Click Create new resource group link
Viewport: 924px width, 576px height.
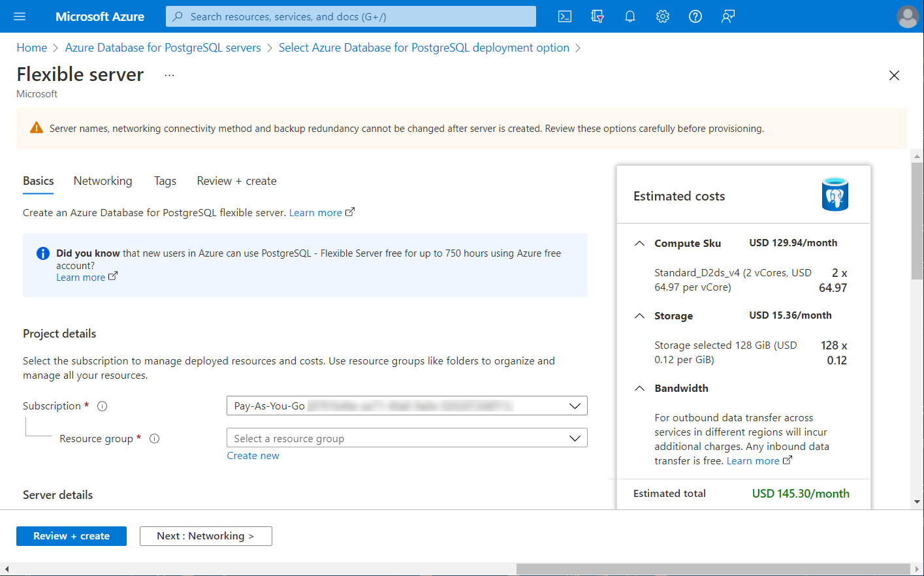click(x=253, y=456)
